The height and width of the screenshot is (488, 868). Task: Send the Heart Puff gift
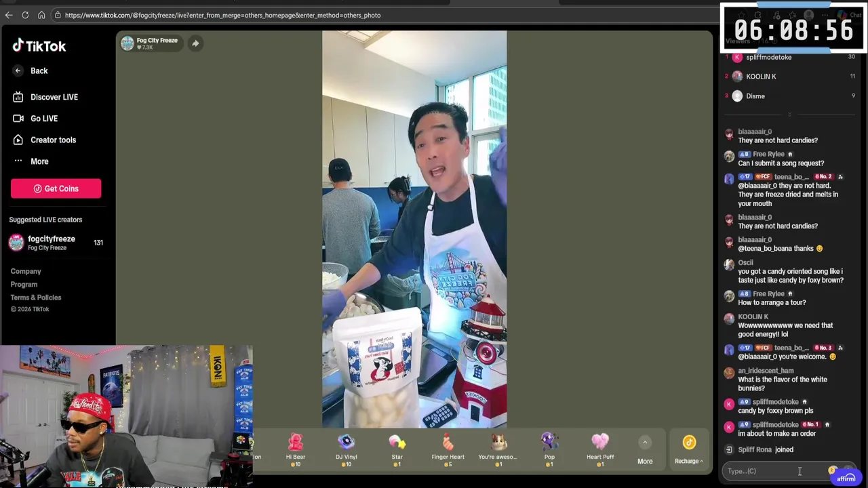(600, 450)
